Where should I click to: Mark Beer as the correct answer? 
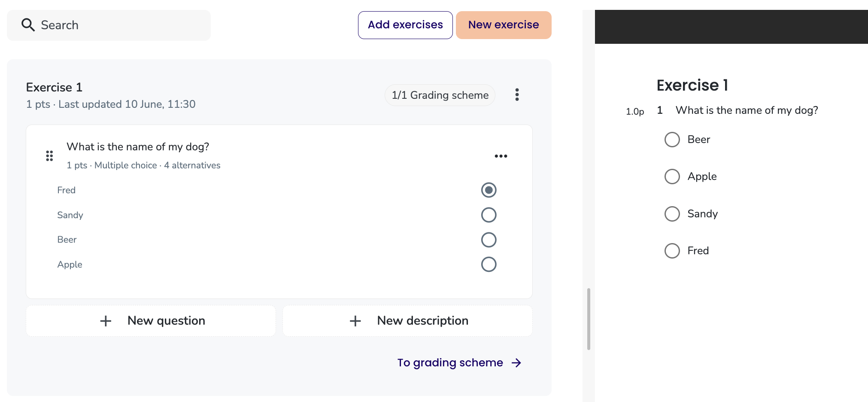489,240
